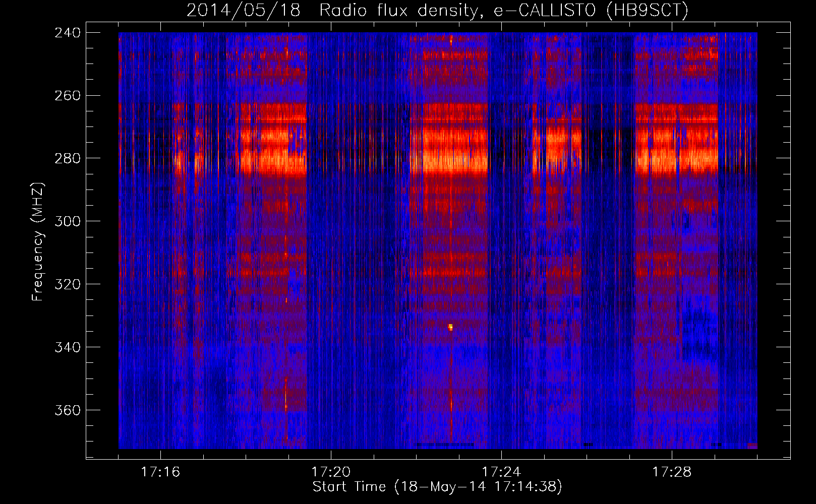Click the 340 frequency tick label
Viewport: 816px width, 504px height.
[68, 348]
